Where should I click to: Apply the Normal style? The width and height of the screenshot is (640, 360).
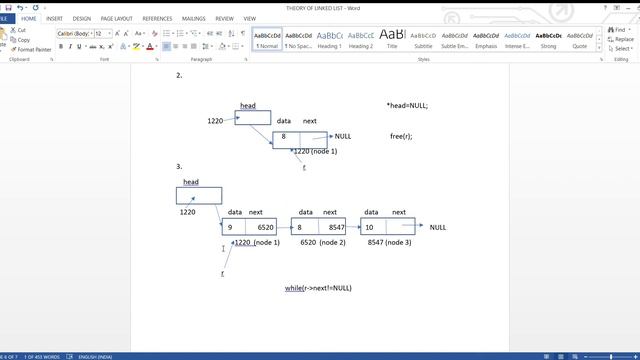click(x=267, y=40)
